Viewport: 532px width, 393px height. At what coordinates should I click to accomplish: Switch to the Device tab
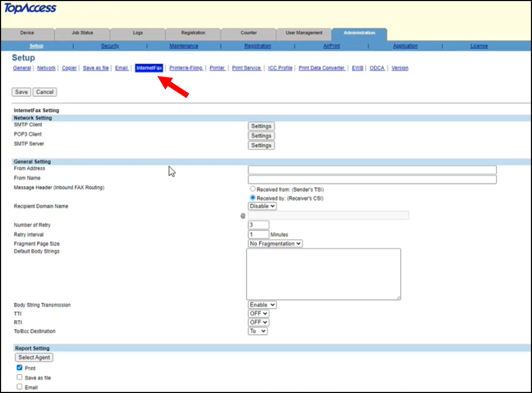click(27, 33)
